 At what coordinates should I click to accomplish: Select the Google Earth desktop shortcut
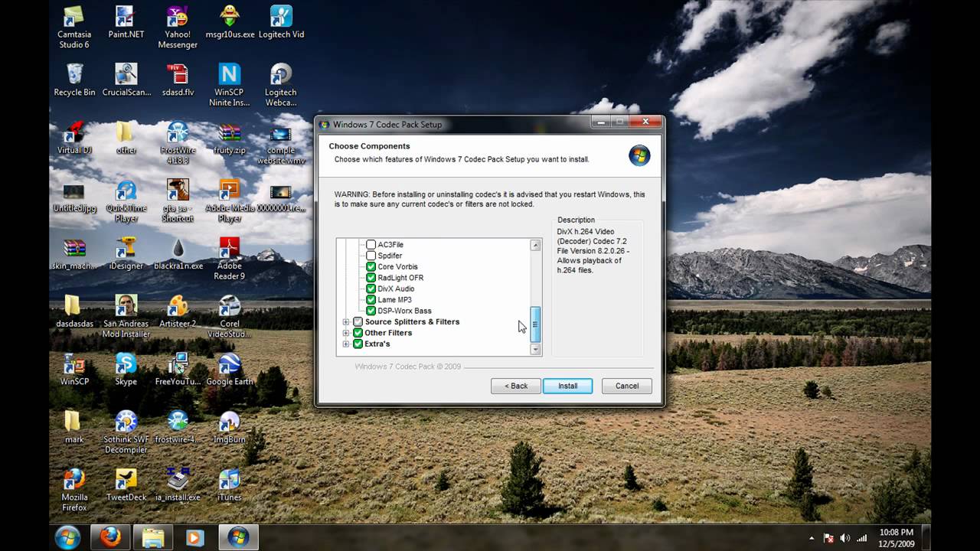(x=230, y=370)
